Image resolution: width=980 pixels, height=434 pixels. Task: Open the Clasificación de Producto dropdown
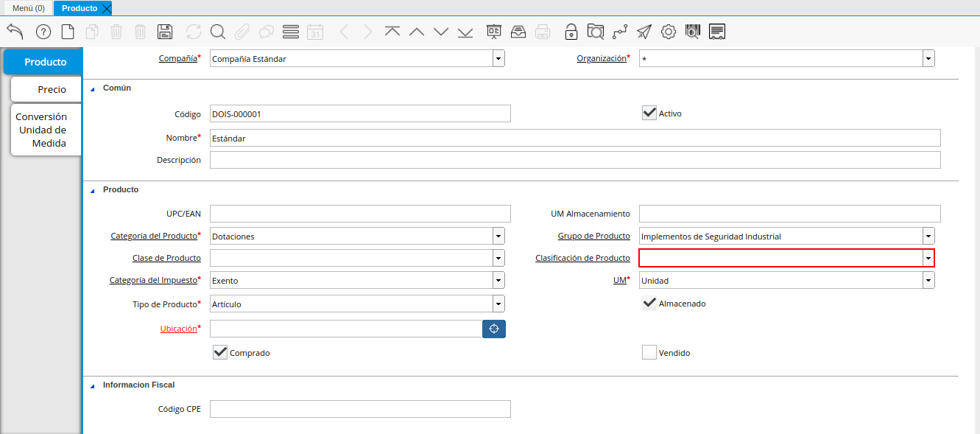coord(928,258)
